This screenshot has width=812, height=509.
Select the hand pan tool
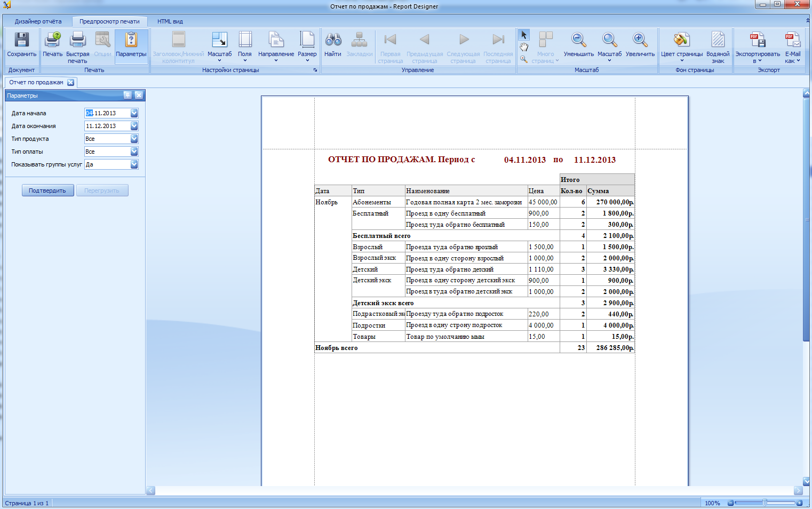tap(524, 47)
